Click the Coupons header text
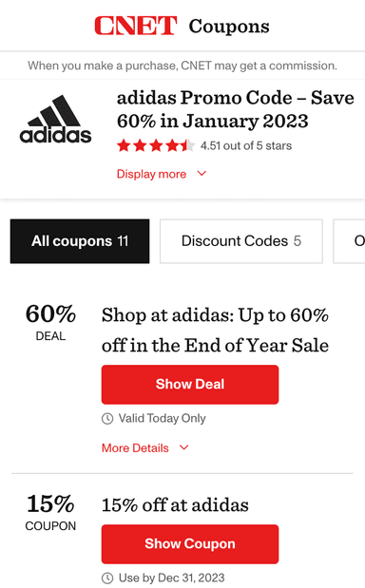Viewport: 365px width, 588px height. 229,27
